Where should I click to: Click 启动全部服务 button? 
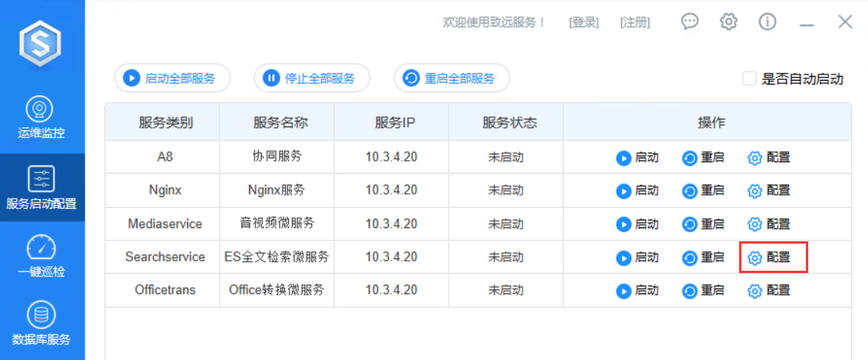[x=172, y=78]
